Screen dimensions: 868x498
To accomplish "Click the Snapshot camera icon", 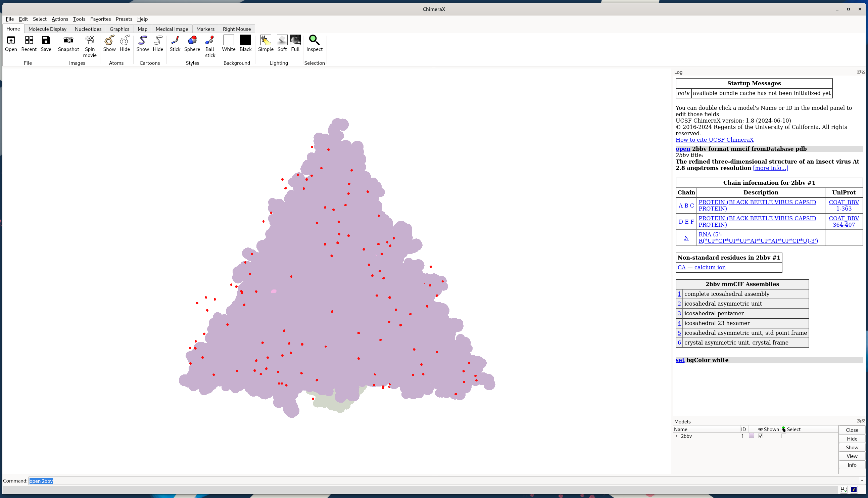I will tap(68, 41).
